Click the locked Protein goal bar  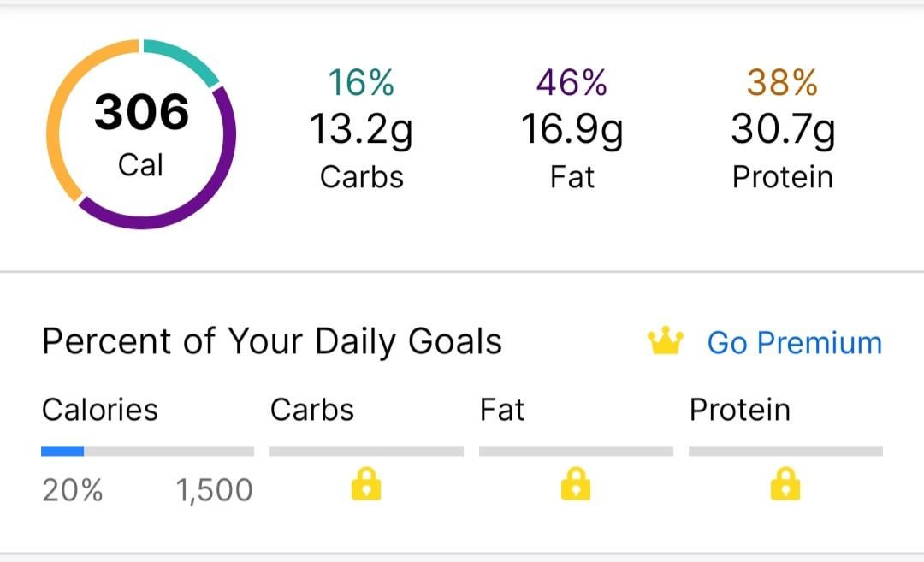click(785, 452)
